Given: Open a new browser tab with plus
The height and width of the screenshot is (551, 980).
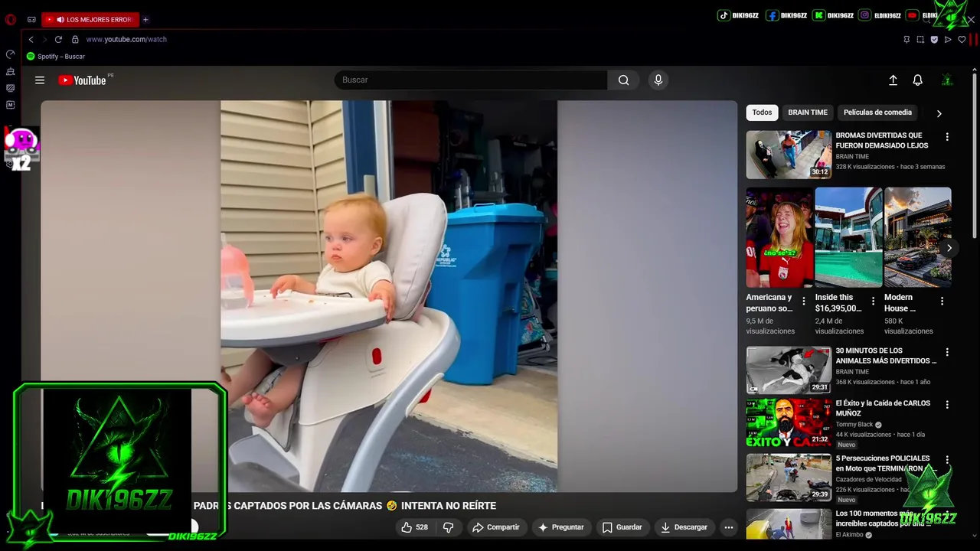Looking at the screenshot, I should pyautogui.click(x=145, y=20).
